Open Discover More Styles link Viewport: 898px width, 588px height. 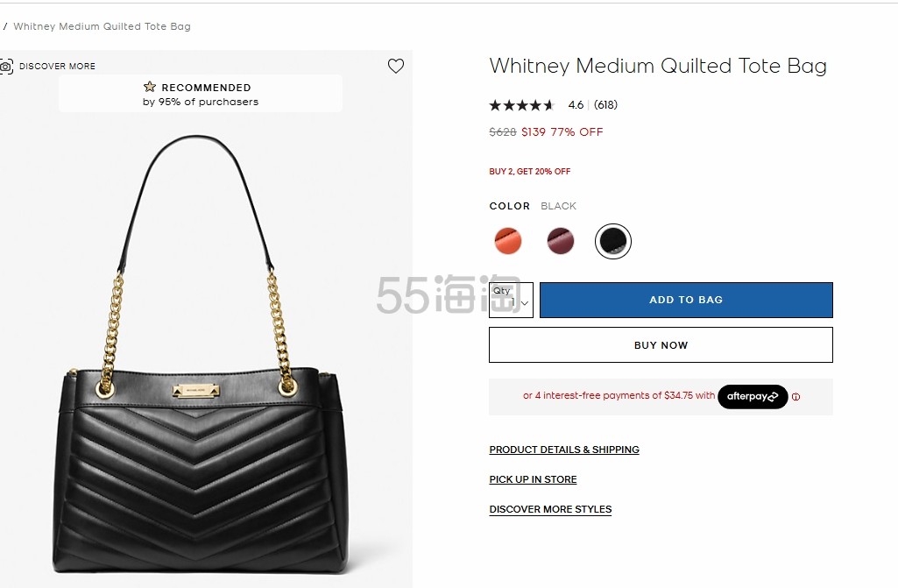click(x=550, y=509)
